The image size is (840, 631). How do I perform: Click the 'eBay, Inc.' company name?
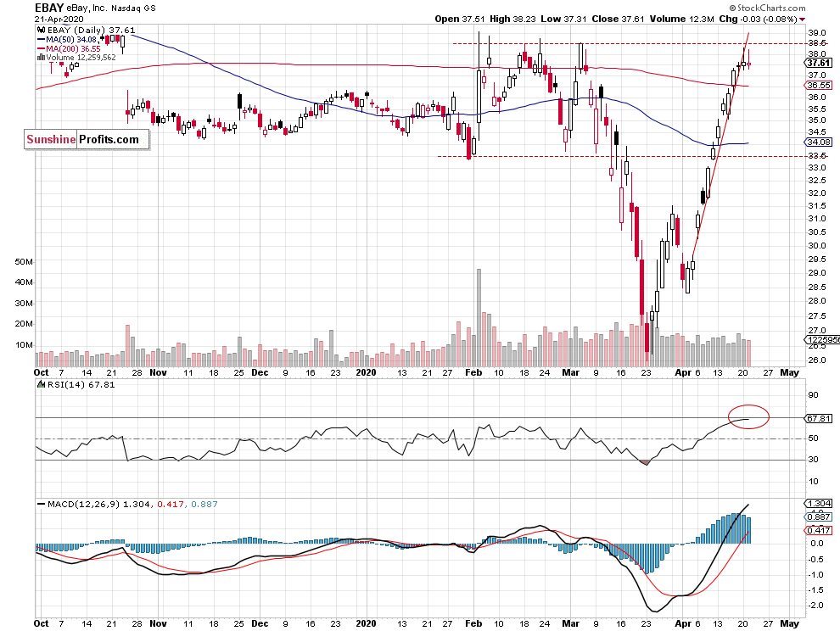tap(87, 8)
